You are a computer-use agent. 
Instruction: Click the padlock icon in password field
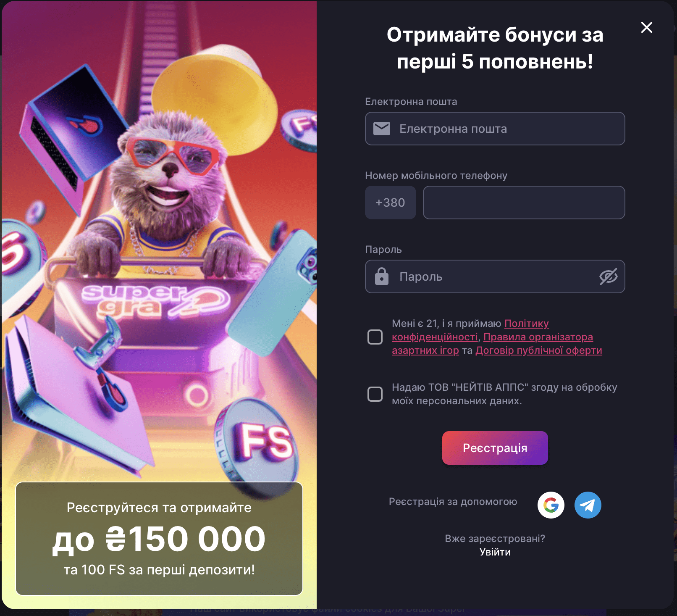pyautogui.click(x=381, y=276)
